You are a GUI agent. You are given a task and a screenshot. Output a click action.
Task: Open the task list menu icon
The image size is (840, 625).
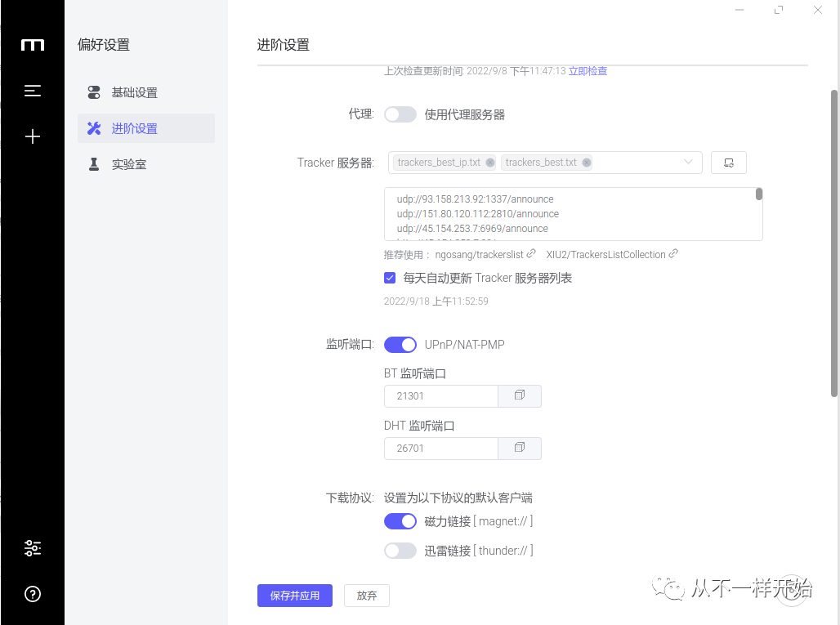[x=33, y=91]
